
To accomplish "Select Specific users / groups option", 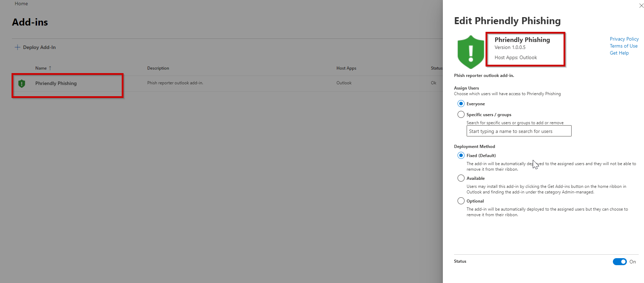I will (461, 114).
